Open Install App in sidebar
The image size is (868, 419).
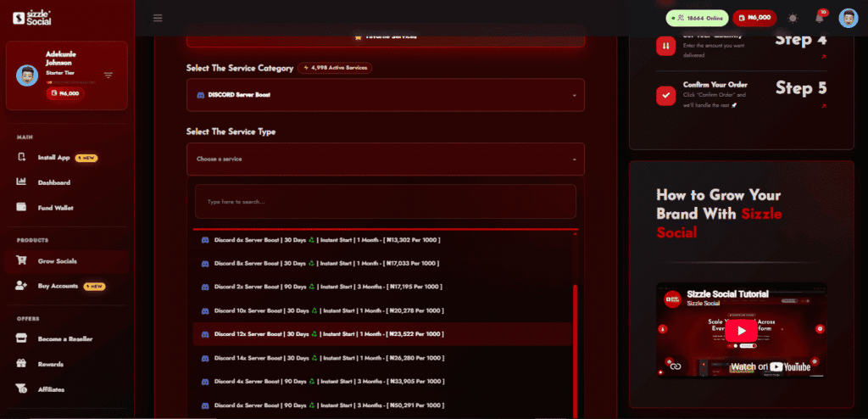(53, 158)
